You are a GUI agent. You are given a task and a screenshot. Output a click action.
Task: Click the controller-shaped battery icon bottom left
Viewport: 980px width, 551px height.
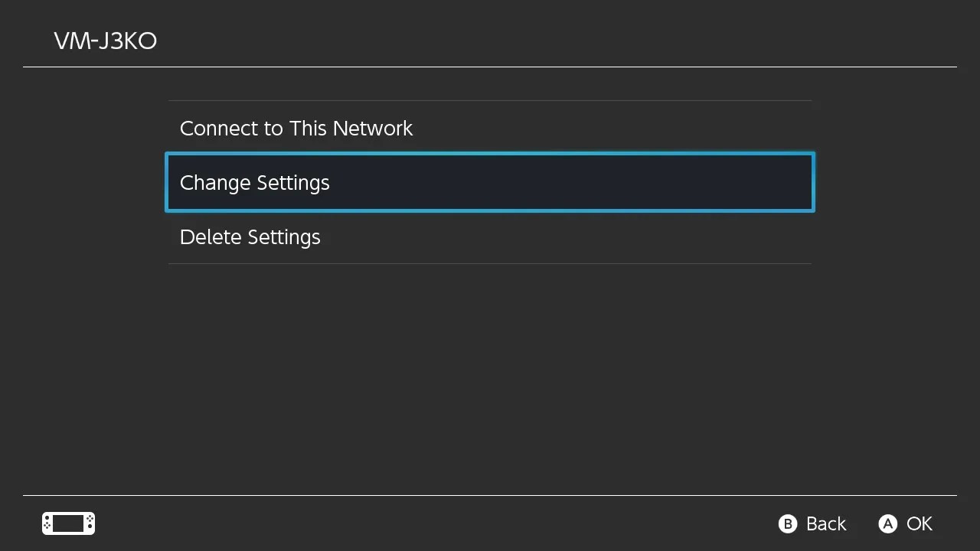click(68, 523)
